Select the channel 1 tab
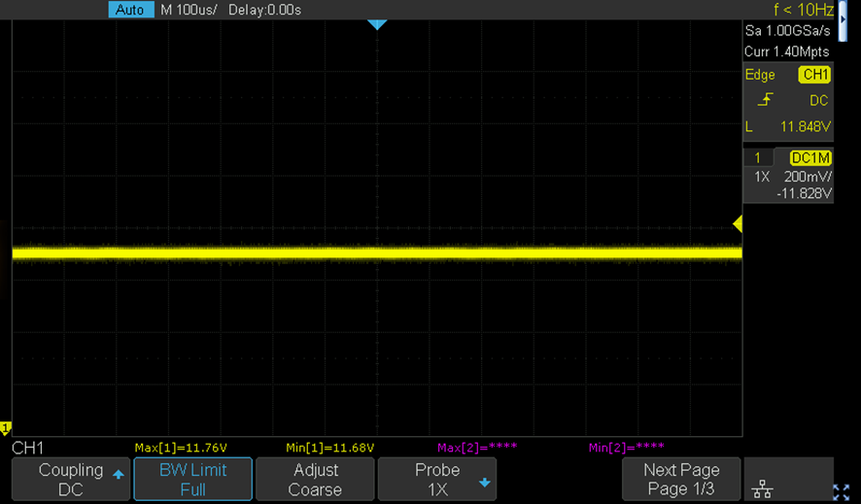The width and height of the screenshot is (861, 504). [758, 158]
